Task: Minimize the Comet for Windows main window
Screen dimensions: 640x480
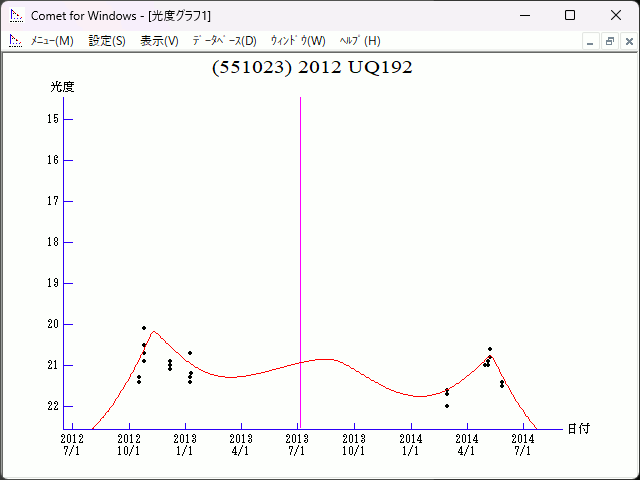Action: click(524, 15)
